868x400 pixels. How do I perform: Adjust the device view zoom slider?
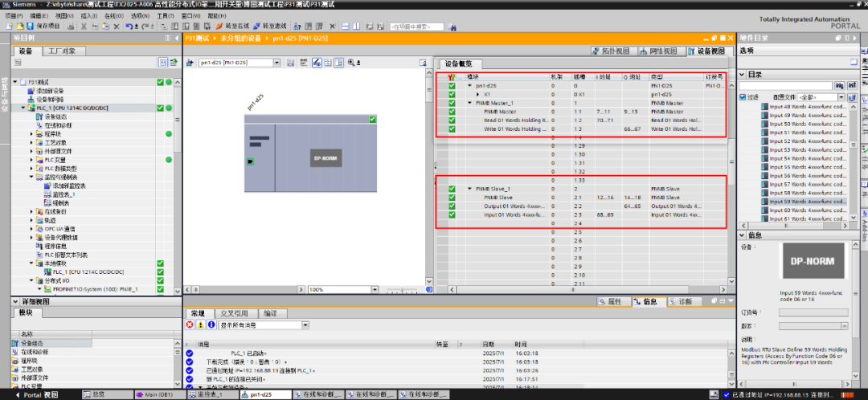point(403,289)
